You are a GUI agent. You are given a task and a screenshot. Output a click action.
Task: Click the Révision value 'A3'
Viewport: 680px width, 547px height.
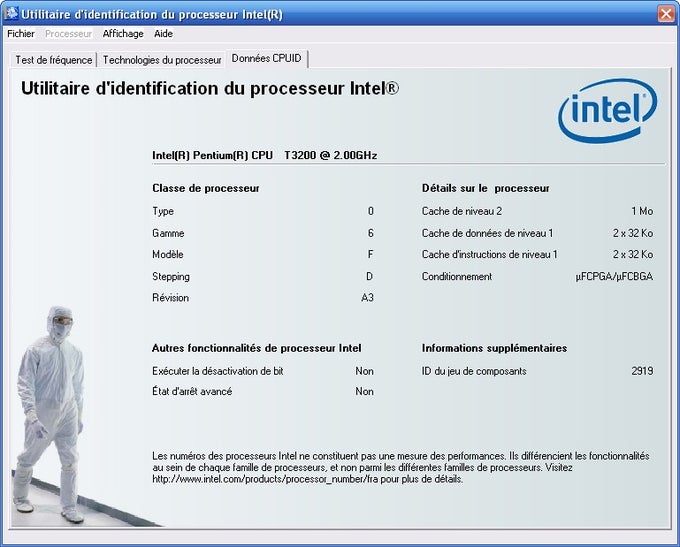tap(367, 298)
